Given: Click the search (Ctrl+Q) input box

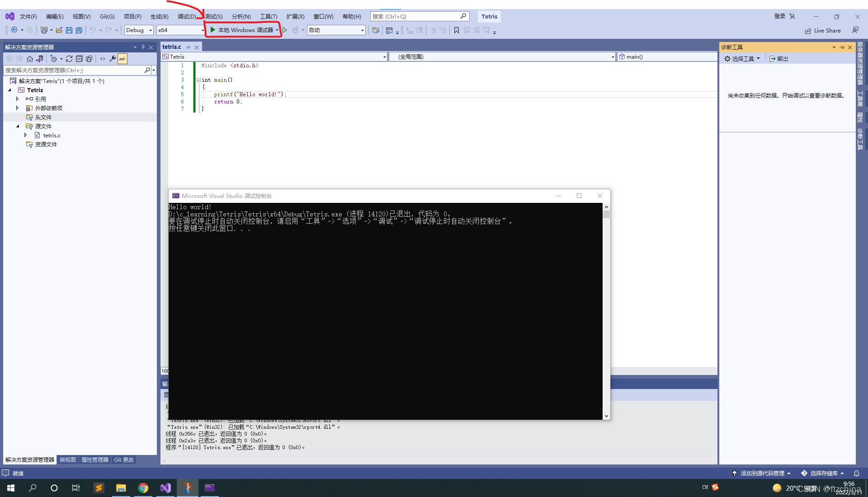Looking at the screenshot, I should coord(420,17).
